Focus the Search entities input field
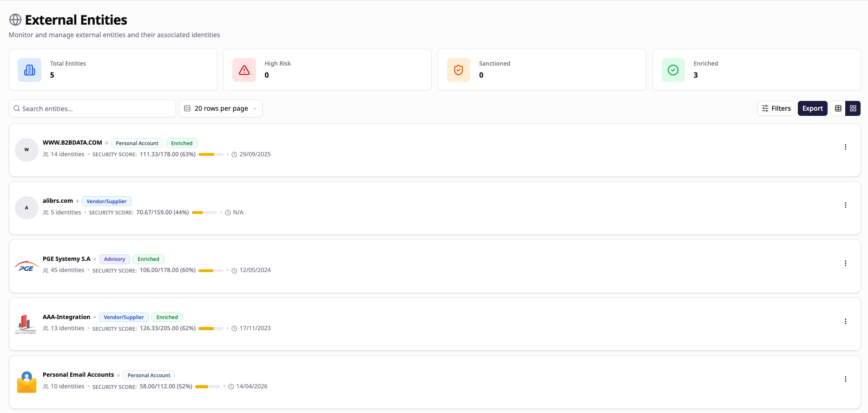 93,108
